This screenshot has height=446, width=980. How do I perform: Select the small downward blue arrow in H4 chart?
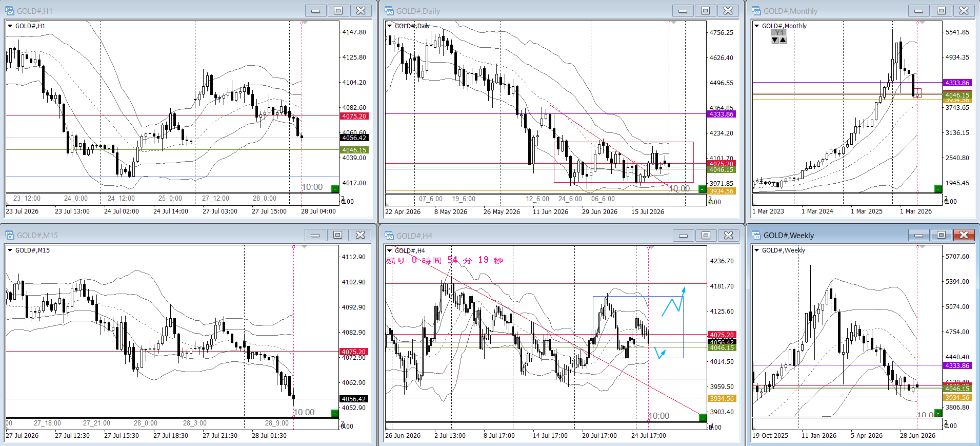661,354
